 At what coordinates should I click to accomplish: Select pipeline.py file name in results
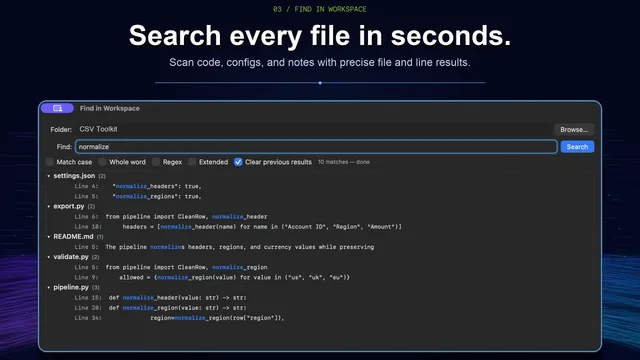[x=71, y=287]
